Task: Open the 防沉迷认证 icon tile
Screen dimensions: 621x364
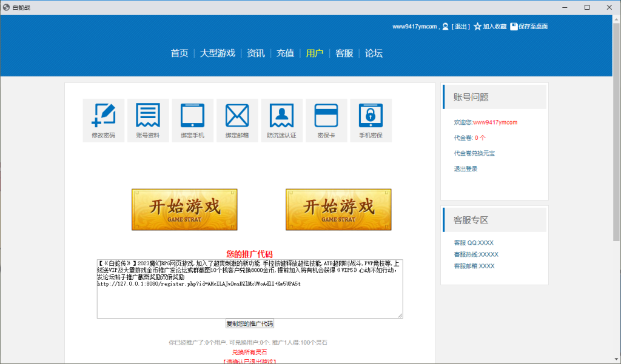Action: (x=281, y=121)
